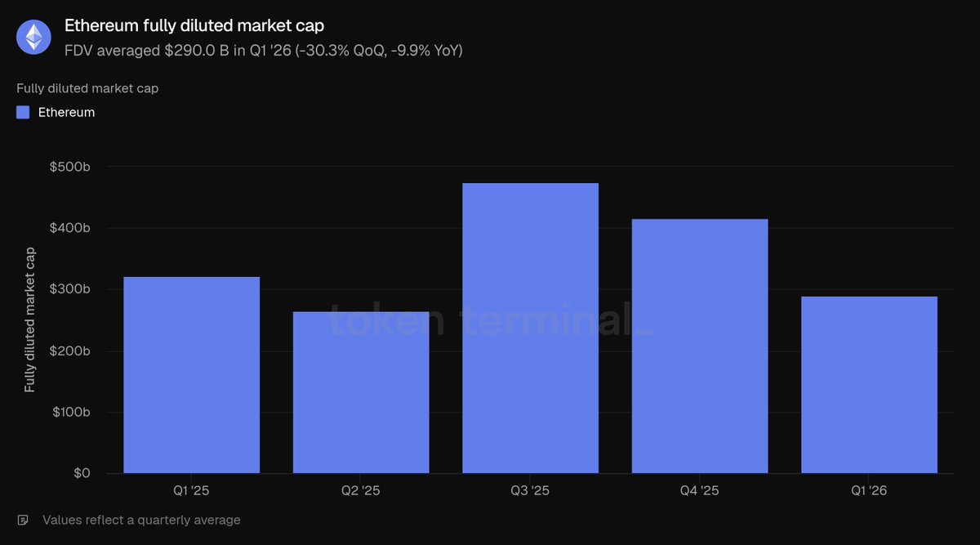Click the Values reflect a quarterly average note
The width and height of the screenshot is (980, 545).
[x=141, y=520]
